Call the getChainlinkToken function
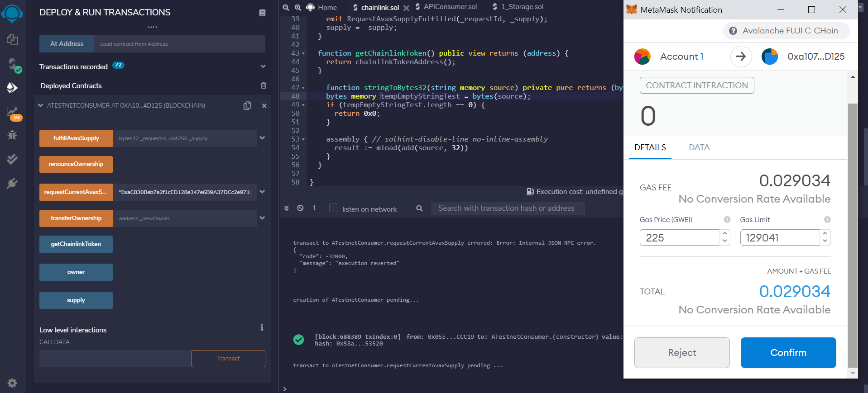This screenshot has width=868, height=393. [x=76, y=244]
